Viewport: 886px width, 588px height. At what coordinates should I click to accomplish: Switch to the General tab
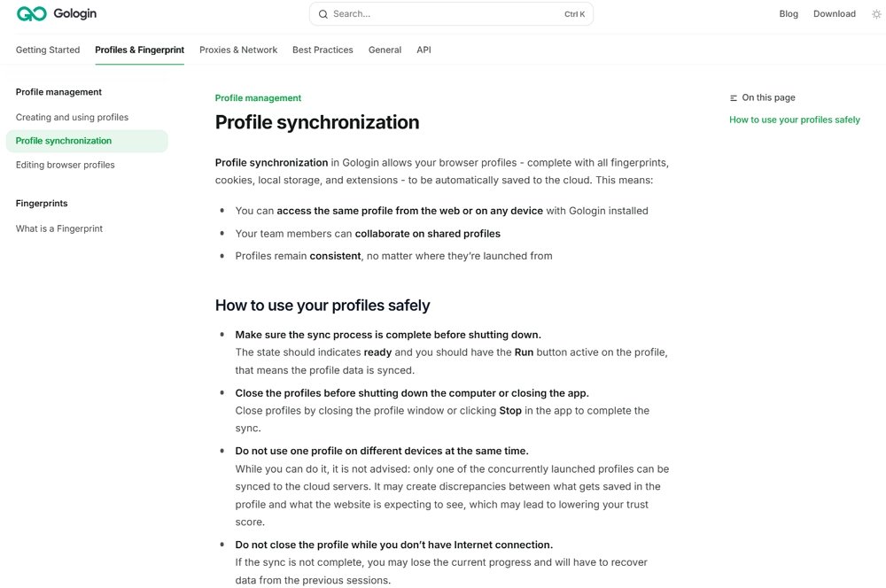(x=385, y=50)
